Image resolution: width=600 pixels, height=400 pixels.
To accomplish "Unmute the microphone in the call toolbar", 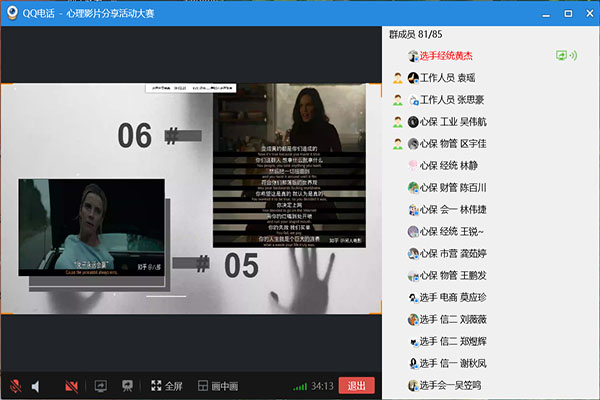I will [16, 386].
